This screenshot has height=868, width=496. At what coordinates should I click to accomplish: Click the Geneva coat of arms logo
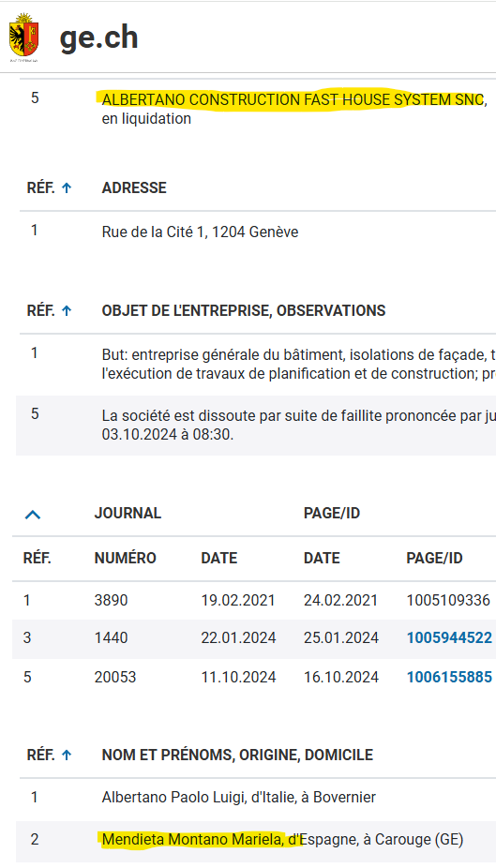[23, 37]
